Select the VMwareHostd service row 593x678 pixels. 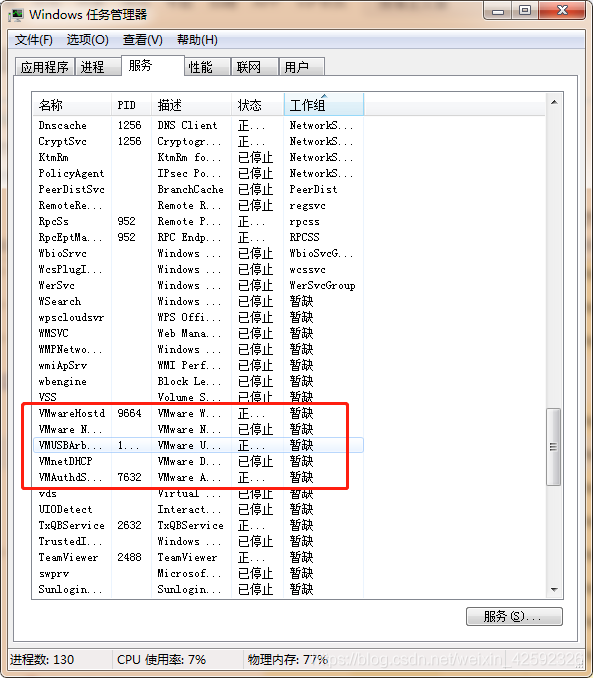tap(198, 413)
